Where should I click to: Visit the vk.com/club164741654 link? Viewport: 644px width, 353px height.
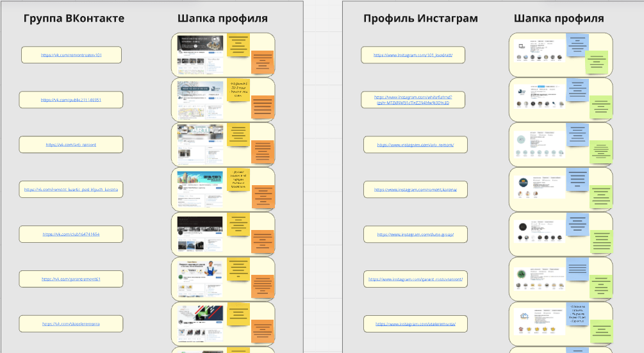pos(71,234)
